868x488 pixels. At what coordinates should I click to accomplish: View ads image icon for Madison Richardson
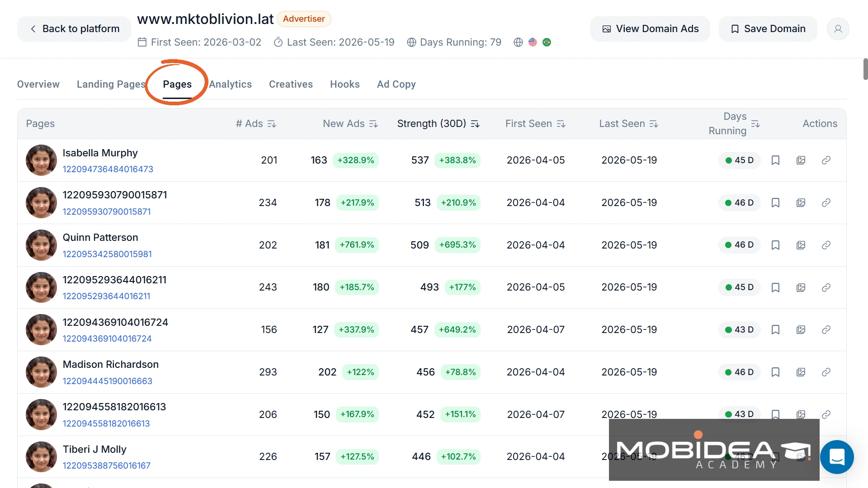pyautogui.click(x=801, y=372)
